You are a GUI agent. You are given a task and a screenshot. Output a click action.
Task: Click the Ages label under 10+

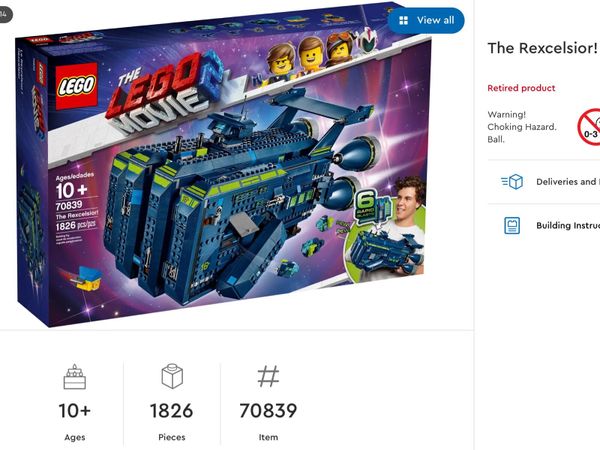[75, 437]
